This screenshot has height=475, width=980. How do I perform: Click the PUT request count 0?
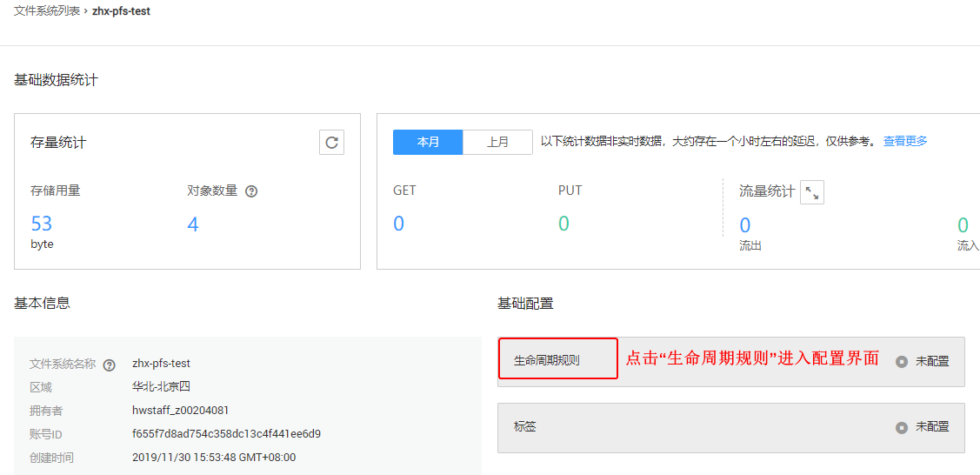point(563,223)
